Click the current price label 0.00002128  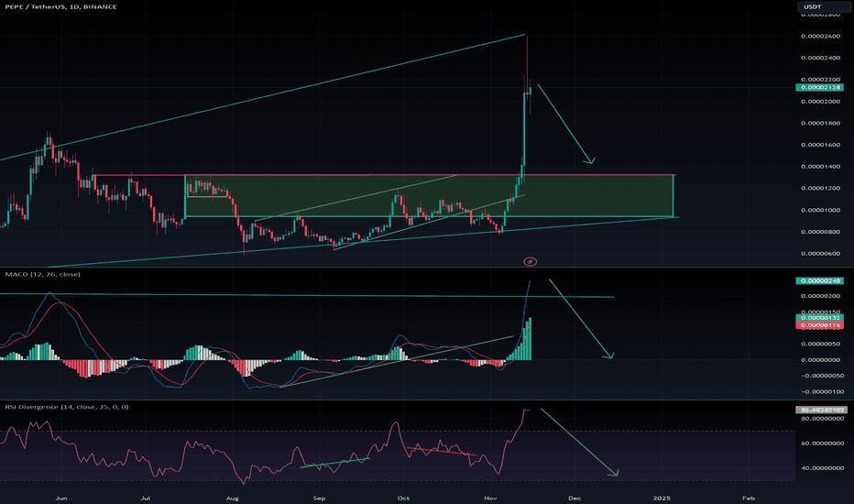pos(819,87)
